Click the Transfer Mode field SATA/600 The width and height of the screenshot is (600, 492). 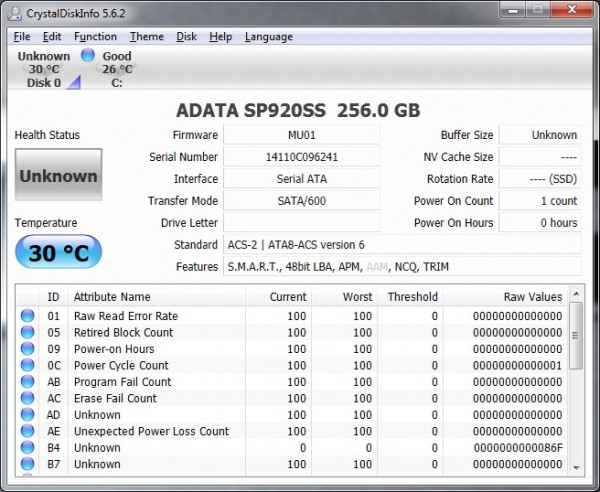(302, 200)
